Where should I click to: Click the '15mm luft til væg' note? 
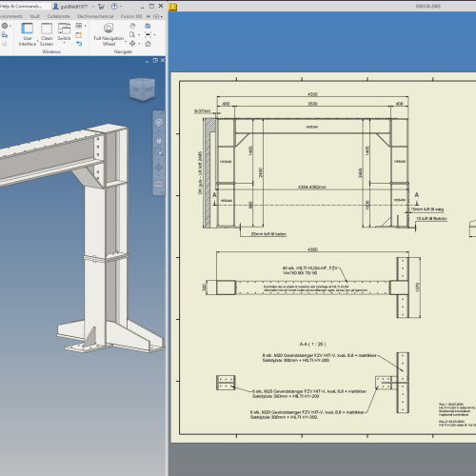pyautogui.click(x=427, y=209)
